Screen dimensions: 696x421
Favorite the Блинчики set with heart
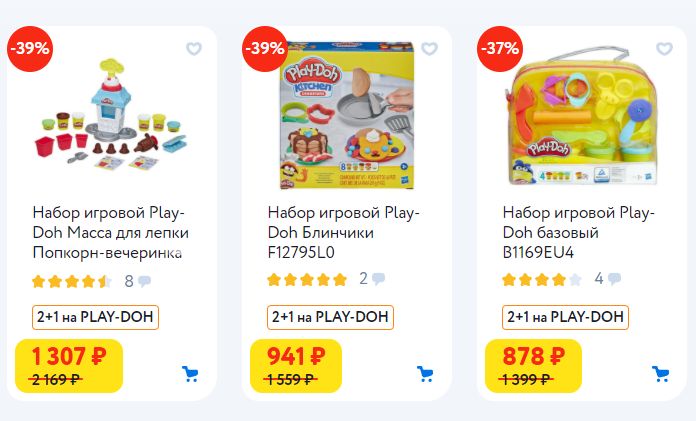[x=429, y=49]
